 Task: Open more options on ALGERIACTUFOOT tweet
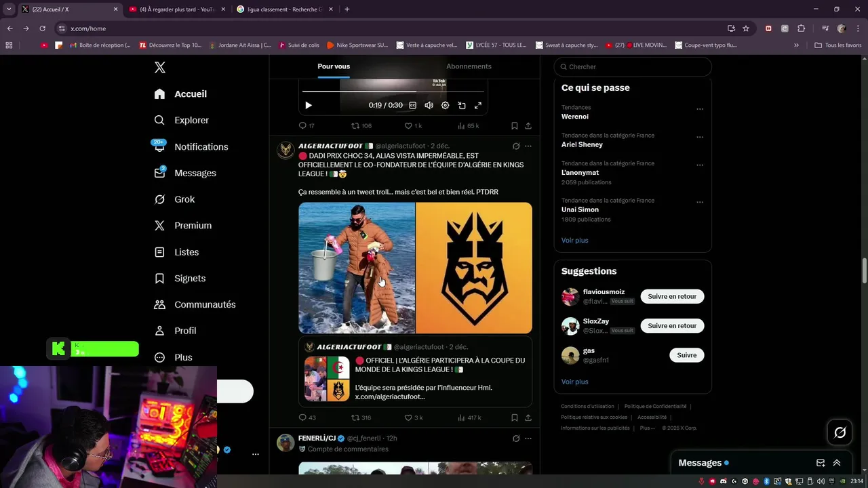click(x=528, y=146)
